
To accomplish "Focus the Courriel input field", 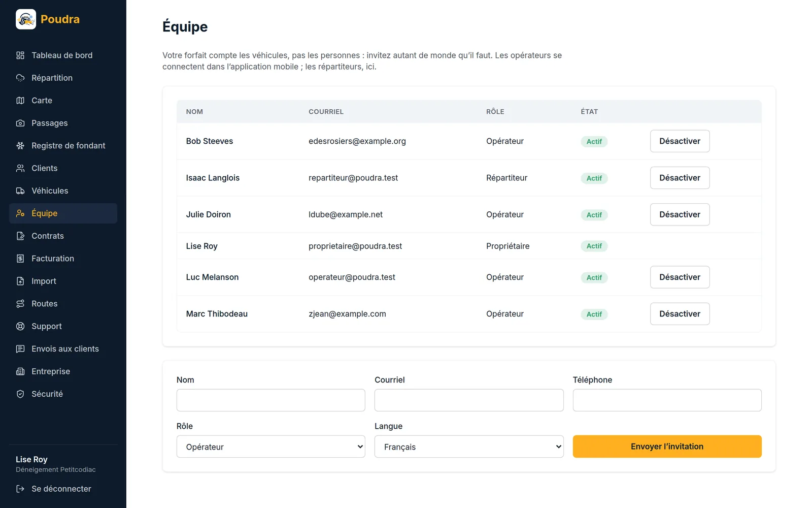I will (x=469, y=400).
